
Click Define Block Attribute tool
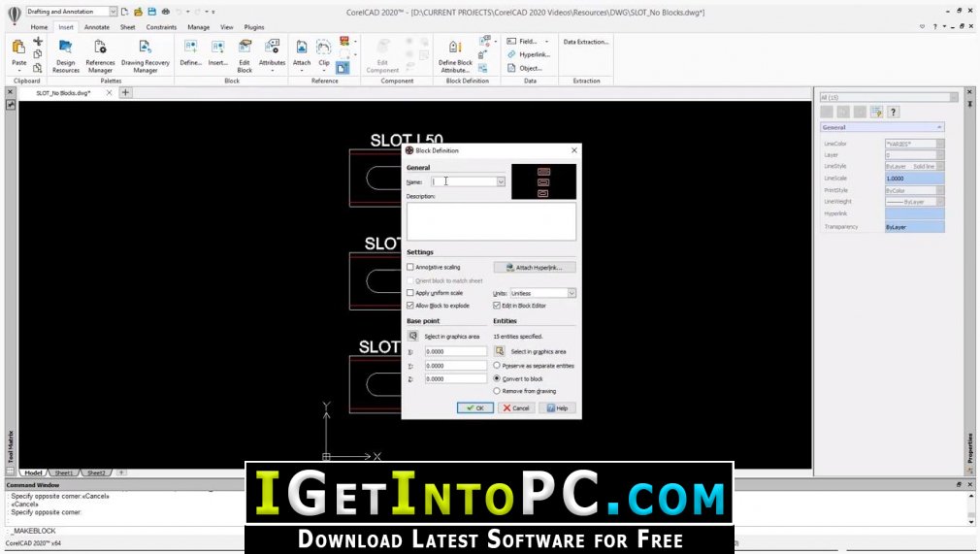[x=455, y=55]
